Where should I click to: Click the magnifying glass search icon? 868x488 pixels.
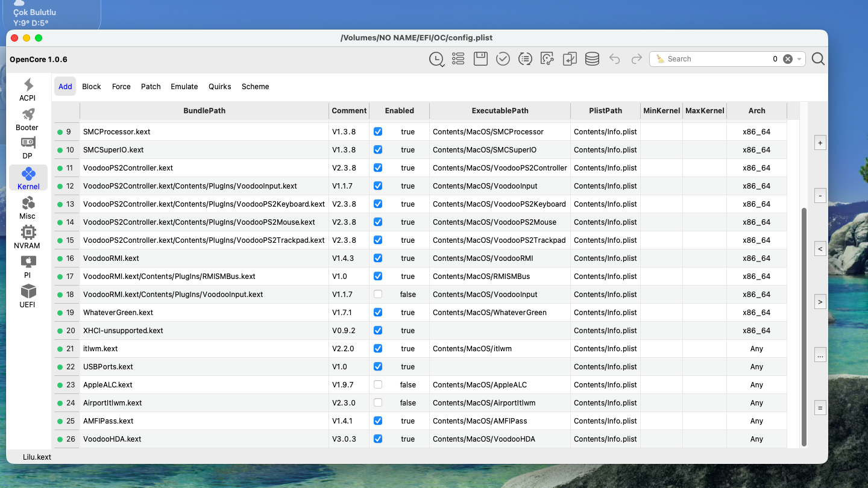(x=818, y=58)
